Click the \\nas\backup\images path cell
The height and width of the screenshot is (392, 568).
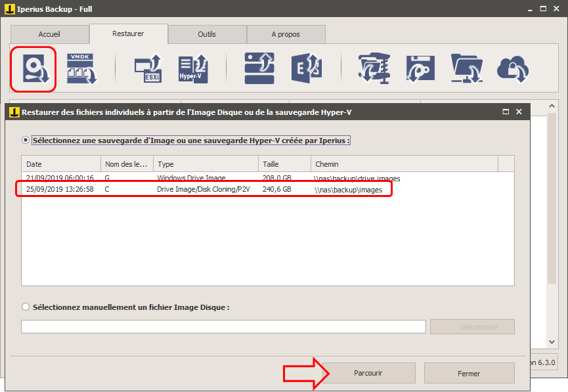(349, 190)
